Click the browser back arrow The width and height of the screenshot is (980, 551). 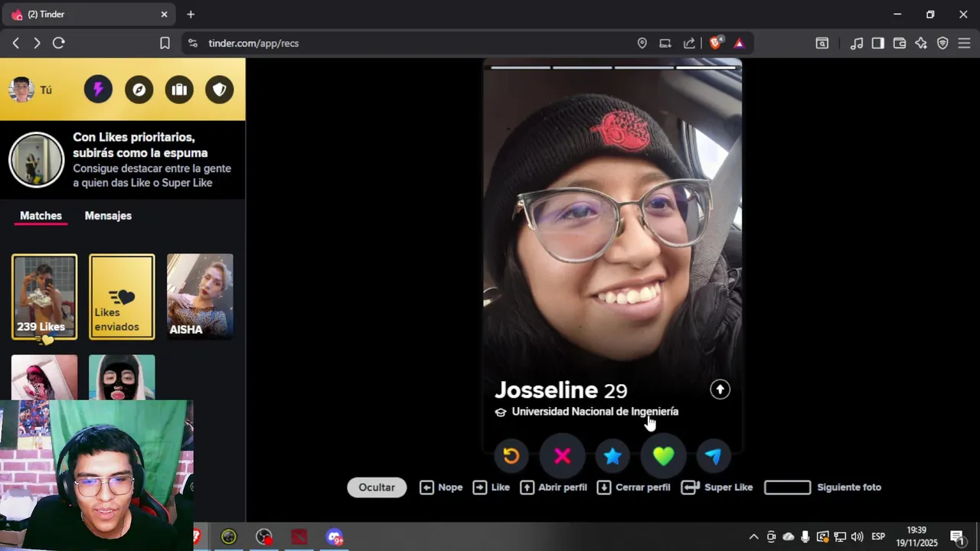(15, 44)
